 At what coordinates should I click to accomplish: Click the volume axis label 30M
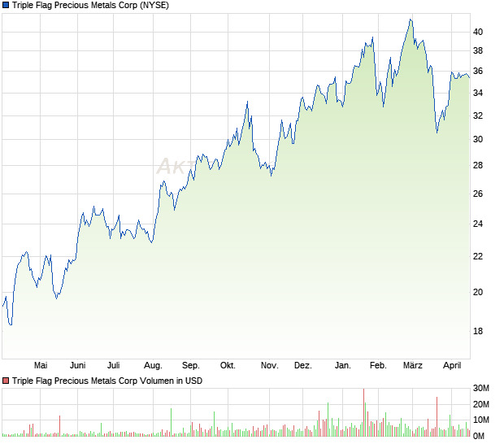coord(481,389)
